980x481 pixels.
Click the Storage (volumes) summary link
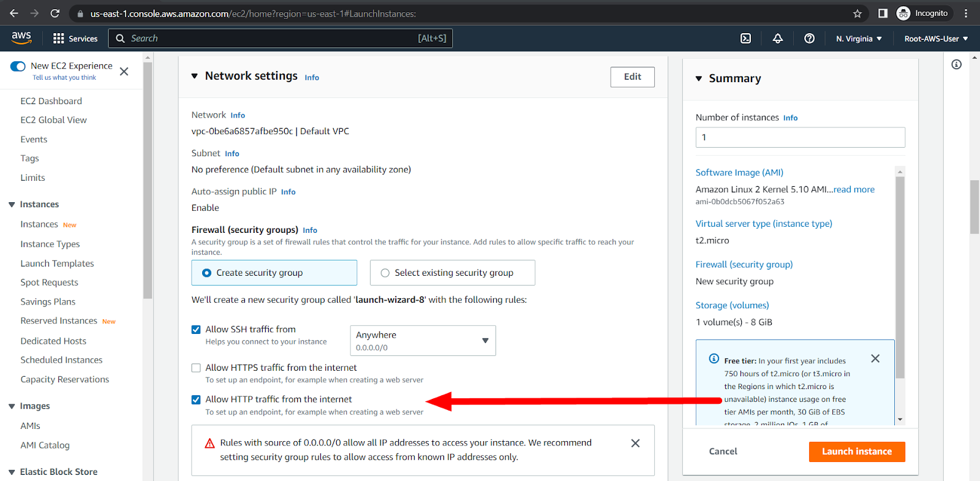(732, 305)
